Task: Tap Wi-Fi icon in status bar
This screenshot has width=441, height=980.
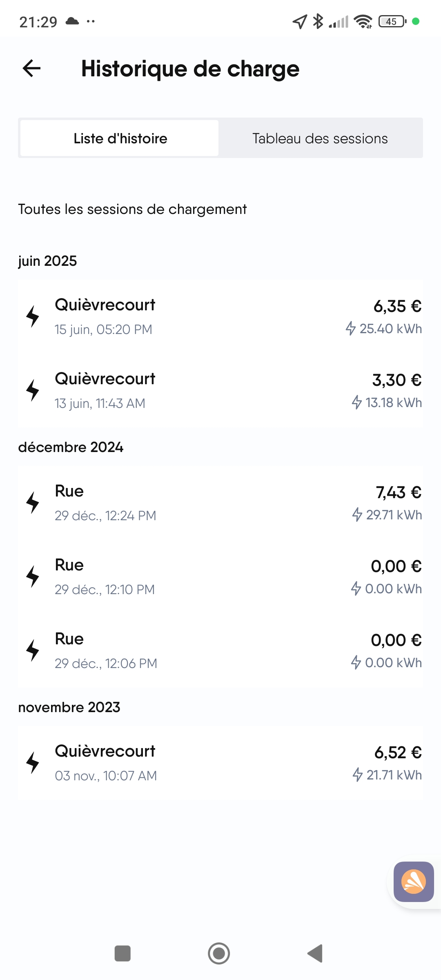Action: (363, 21)
